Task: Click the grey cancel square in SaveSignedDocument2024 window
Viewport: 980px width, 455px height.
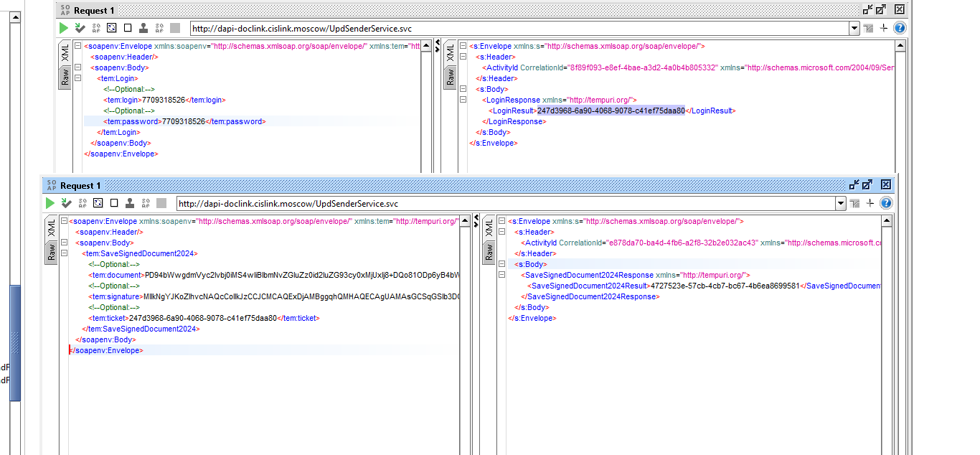Action: 161,204
